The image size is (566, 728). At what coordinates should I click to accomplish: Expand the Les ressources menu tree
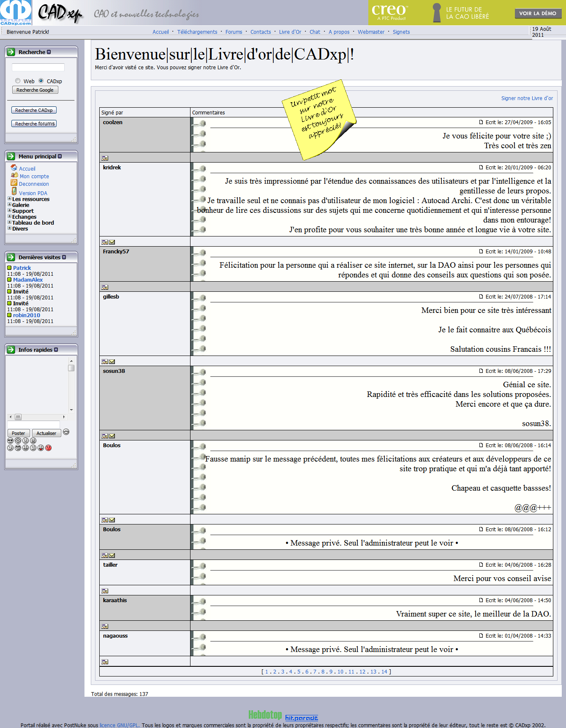(x=9, y=198)
